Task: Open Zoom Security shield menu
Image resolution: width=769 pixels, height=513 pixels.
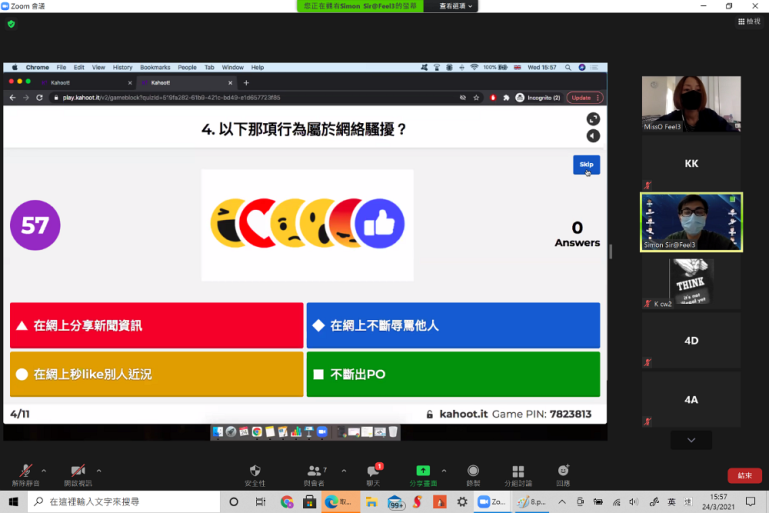Action: [255, 475]
